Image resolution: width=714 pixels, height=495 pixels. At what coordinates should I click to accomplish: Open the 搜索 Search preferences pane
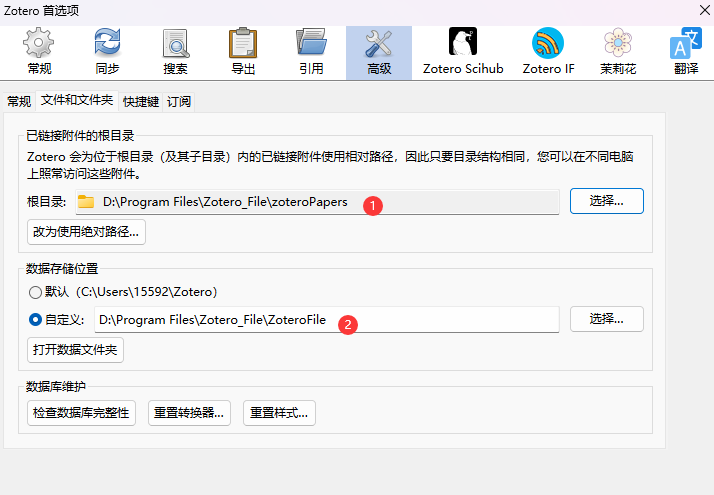tap(175, 52)
